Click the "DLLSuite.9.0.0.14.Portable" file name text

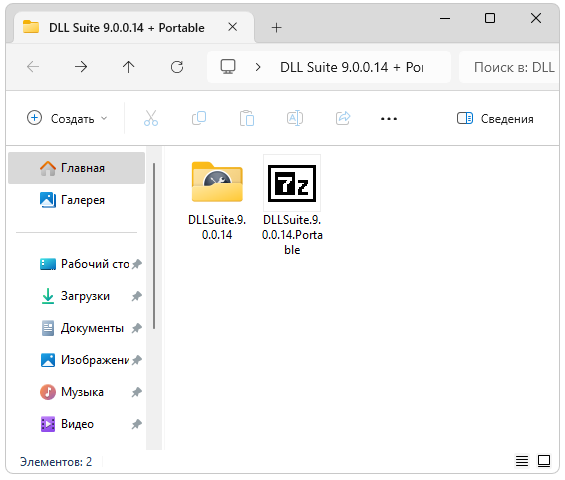pos(292,235)
